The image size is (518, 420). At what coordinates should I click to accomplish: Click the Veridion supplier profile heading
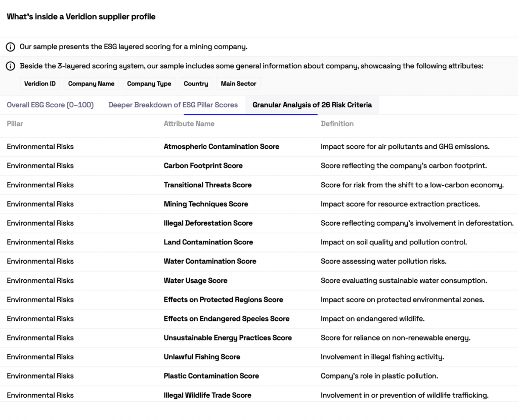coord(81,17)
